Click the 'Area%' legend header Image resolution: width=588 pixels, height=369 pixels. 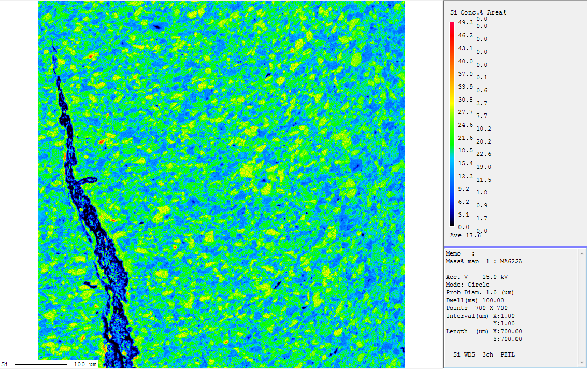pyautogui.click(x=496, y=12)
